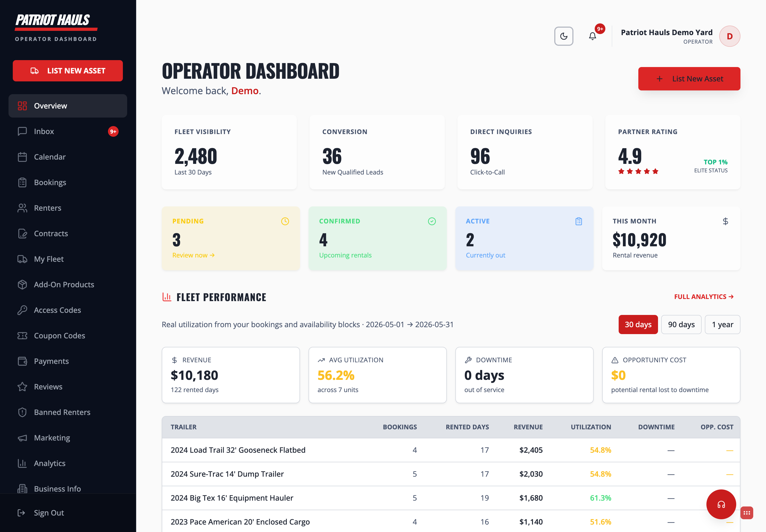Screen dimensions: 766x532
Task: Click the Downtime wrench icon
Action: tap(468, 360)
